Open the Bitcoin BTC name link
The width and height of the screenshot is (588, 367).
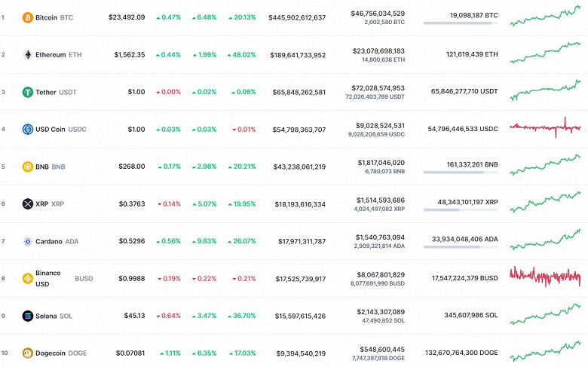[x=54, y=17]
